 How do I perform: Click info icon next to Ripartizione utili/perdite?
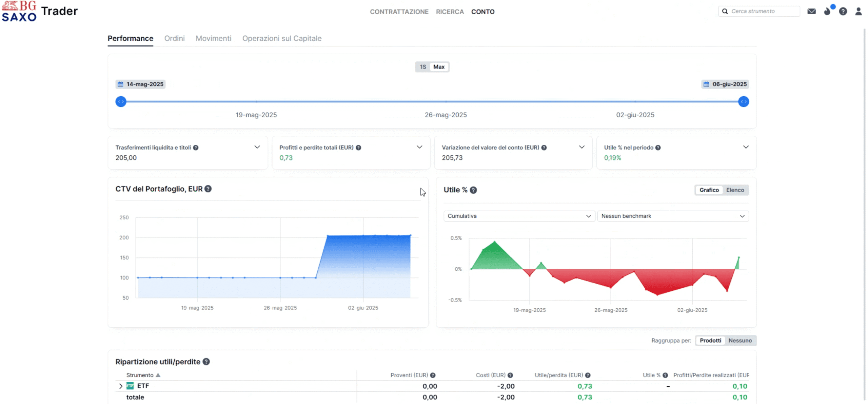click(x=206, y=362)
